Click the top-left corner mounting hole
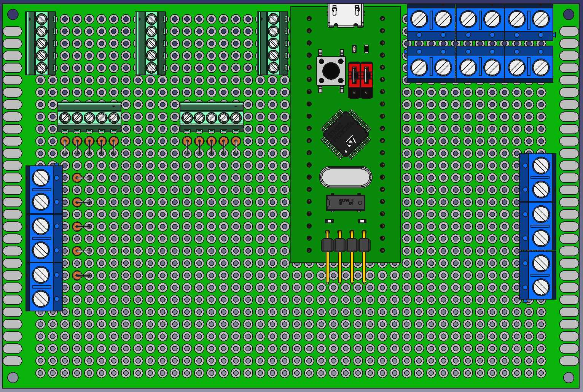Image resolution: width=583 pixels, height=392 pixels. (x=13, y=15)
